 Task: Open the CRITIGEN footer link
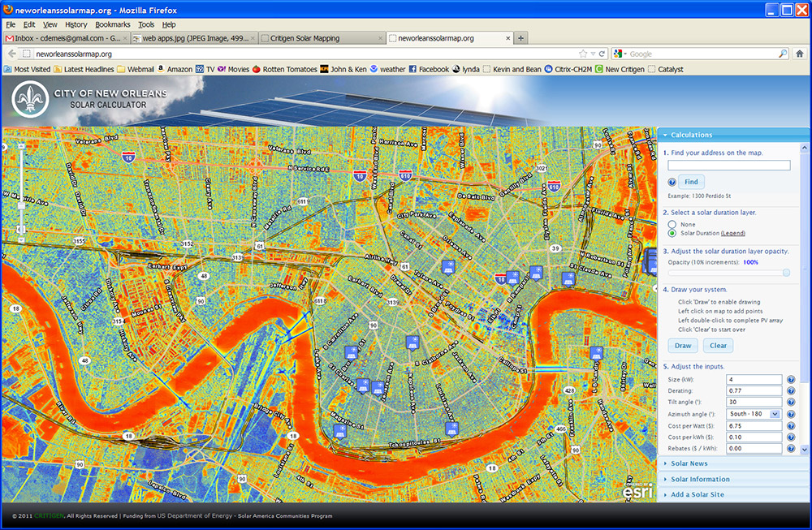pyautogui.click(x=50, y=516)
